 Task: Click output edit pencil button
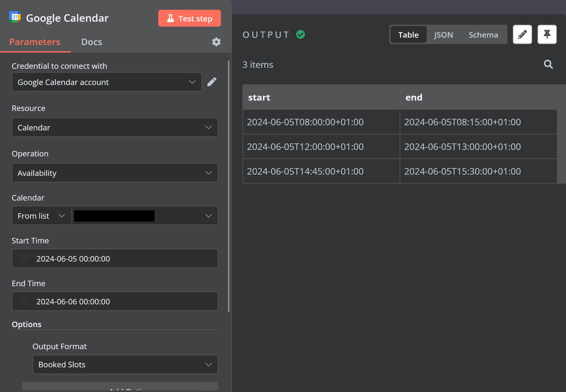[522, 34]
